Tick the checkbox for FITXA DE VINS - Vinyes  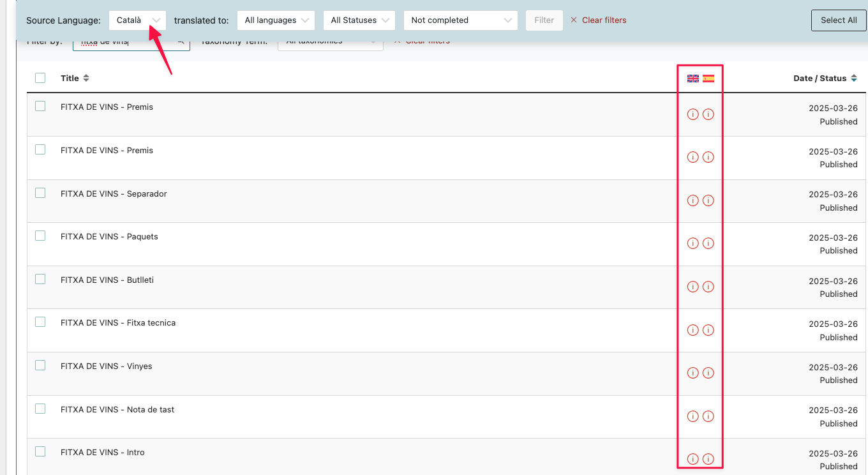(x=40, y=365)
